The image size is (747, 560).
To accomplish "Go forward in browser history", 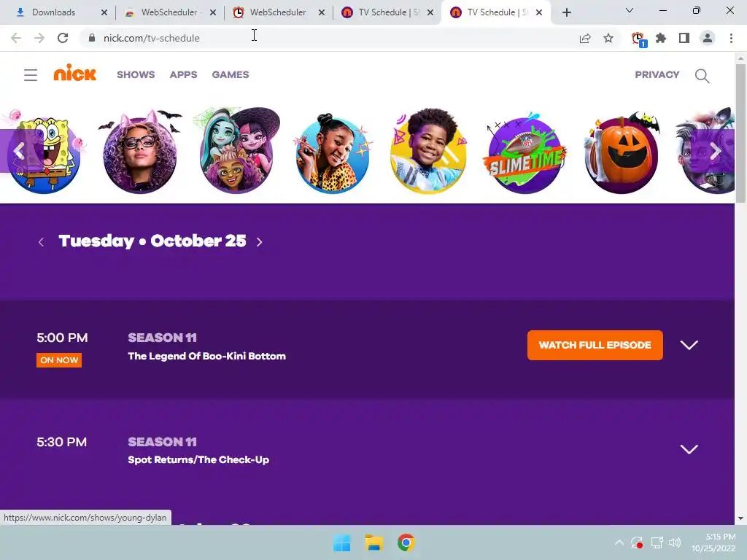I will coord(39,38).
